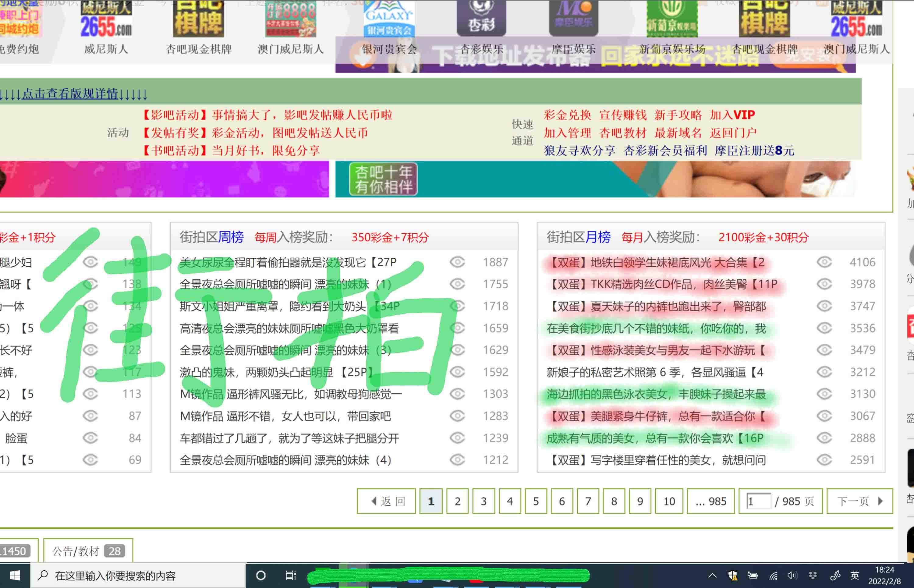The width and height of the screenshot is (914, 588).
Task: Click the eye icon beside 1887 views
Action: click(457, 262)
